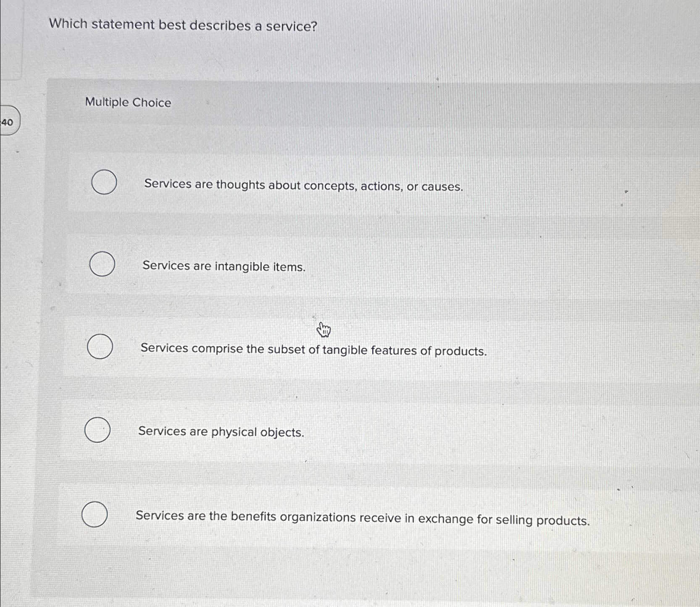
Task: Click the 'Services comprise the subset of tangible features' answer
Action: coord(313,350)
